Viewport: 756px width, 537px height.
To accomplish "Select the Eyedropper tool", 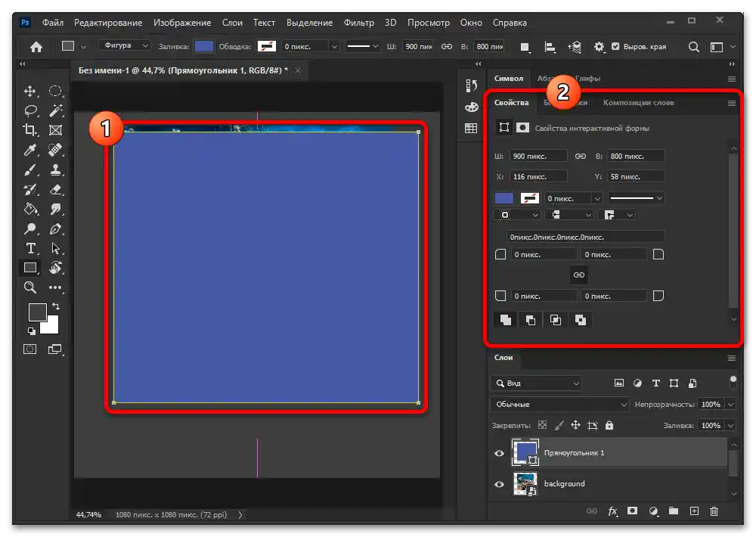I will (30, 150).
